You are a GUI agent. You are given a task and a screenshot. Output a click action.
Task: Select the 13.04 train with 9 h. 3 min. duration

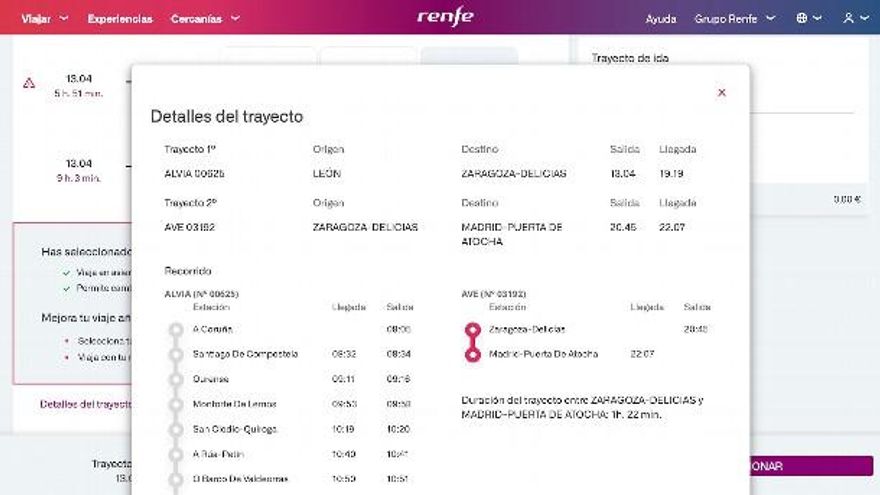[78, 170]
